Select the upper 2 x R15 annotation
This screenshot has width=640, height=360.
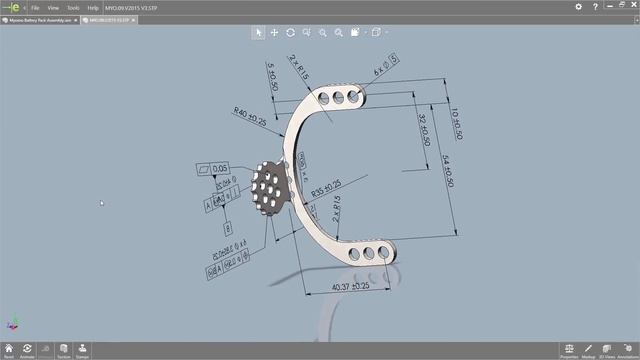(x=299, y=67)
